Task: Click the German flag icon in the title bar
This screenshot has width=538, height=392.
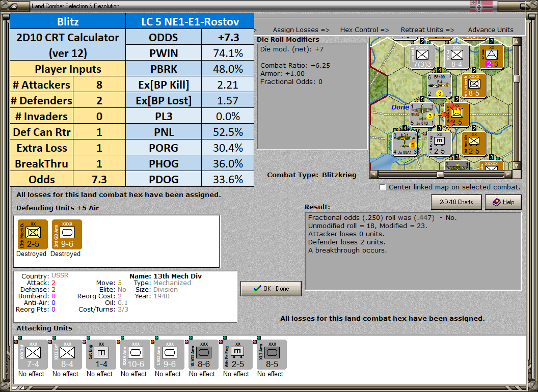Action: coord(481,6)
